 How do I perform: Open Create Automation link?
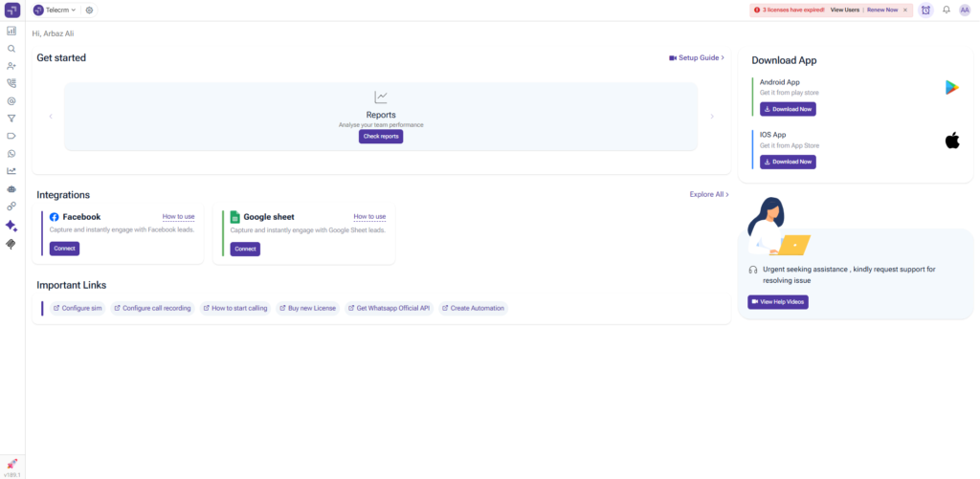tap(473, 308)
